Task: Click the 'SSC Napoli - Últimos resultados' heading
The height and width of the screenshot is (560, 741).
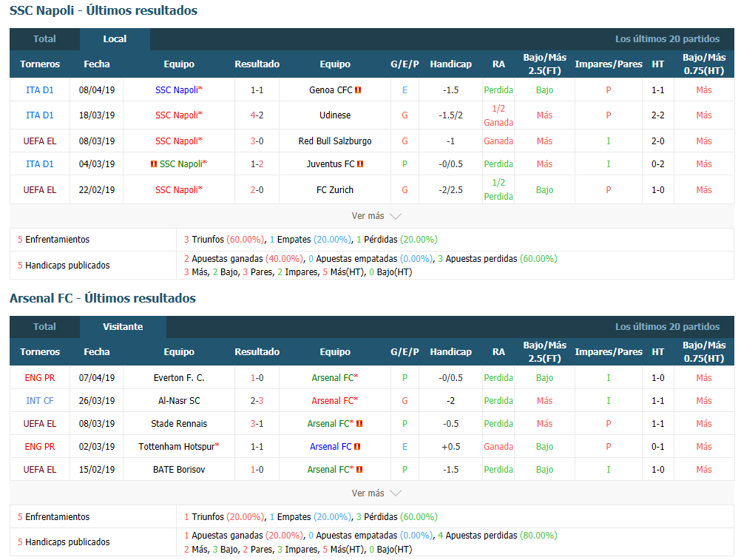Action: pos(104,11)
